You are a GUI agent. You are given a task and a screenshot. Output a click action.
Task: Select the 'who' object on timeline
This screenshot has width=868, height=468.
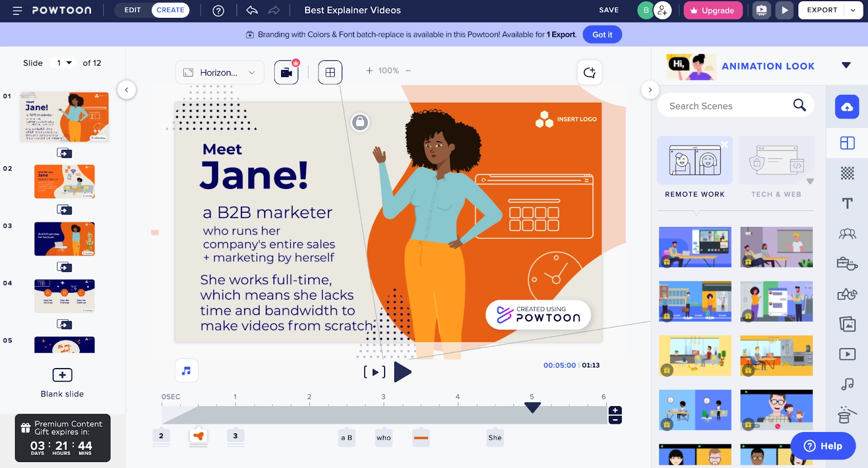pos(384,438)
